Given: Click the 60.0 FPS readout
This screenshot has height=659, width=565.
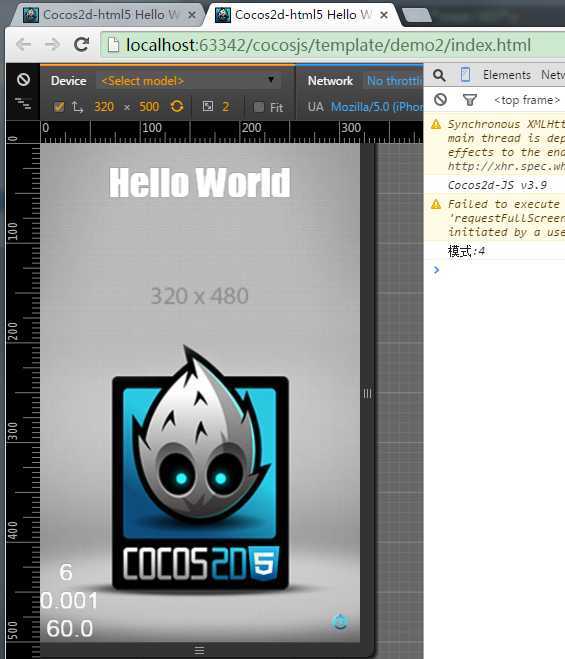Looking at the screenshot, I should tap(70, 629).
